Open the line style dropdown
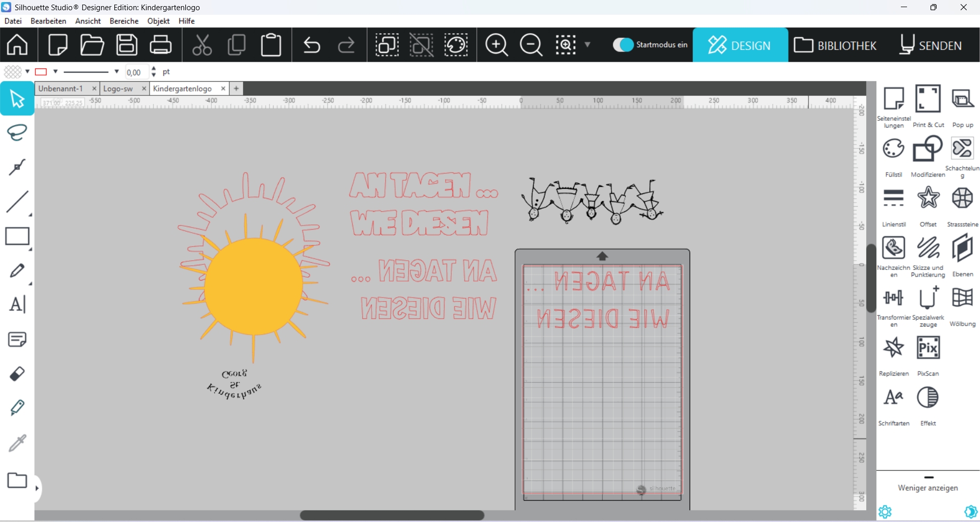Screen dimensions: 980x522 coord(116,71)
